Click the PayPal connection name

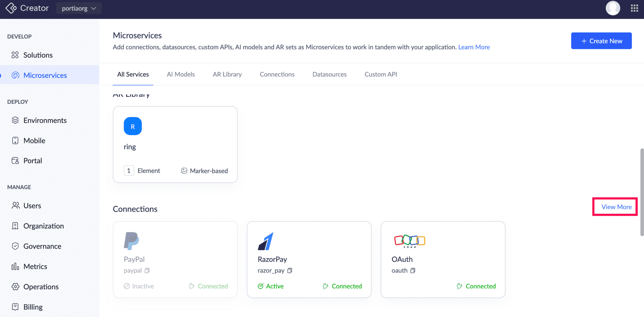click(x=134, y=259)
